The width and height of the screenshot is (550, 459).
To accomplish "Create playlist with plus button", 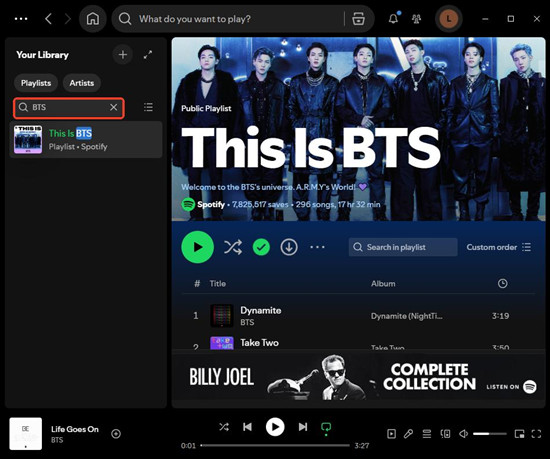I will [x=122, y=55].
